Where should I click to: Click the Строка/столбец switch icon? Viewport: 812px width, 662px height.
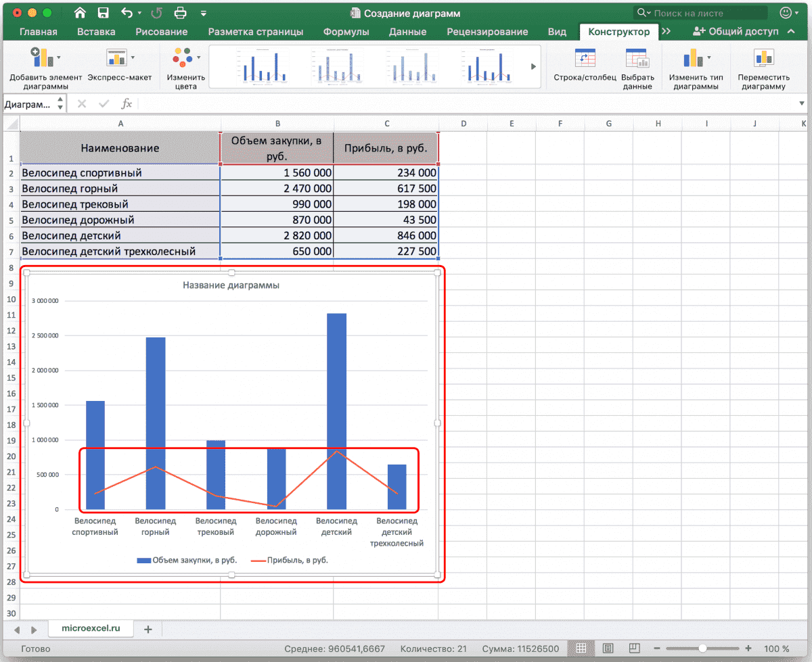pyautogui.click(x=585, y=60)
